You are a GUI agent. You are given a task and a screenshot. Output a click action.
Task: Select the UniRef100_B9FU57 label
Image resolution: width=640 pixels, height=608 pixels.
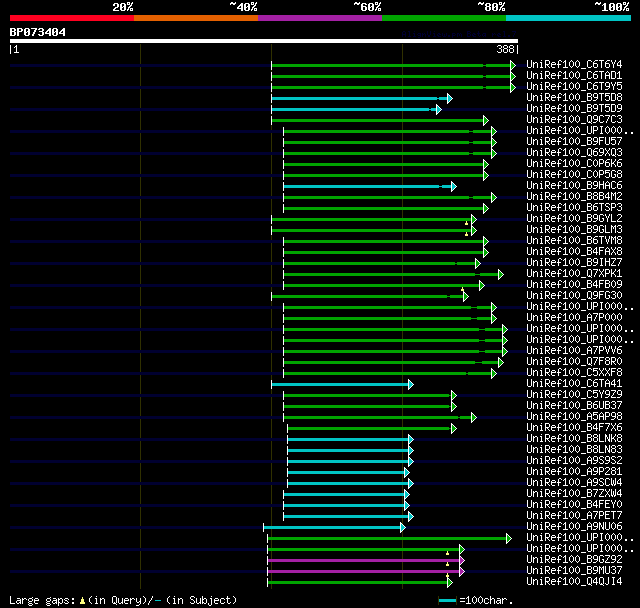(x=574, y=142)
